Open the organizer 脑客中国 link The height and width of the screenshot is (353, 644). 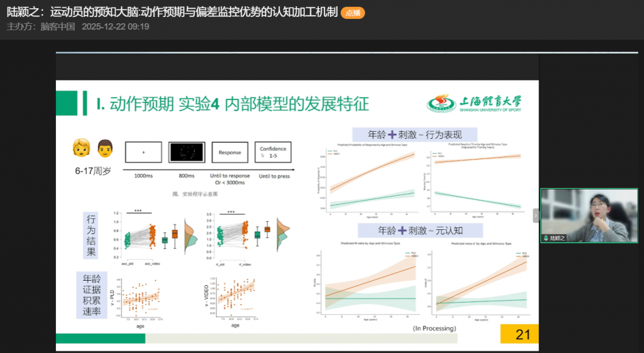tap(57, 26)
